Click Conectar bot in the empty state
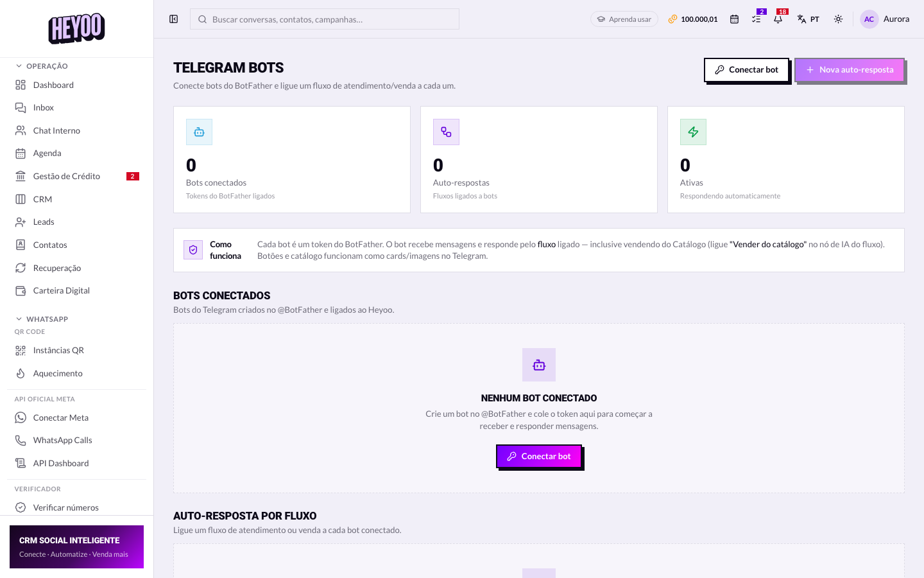 [539, 457]
